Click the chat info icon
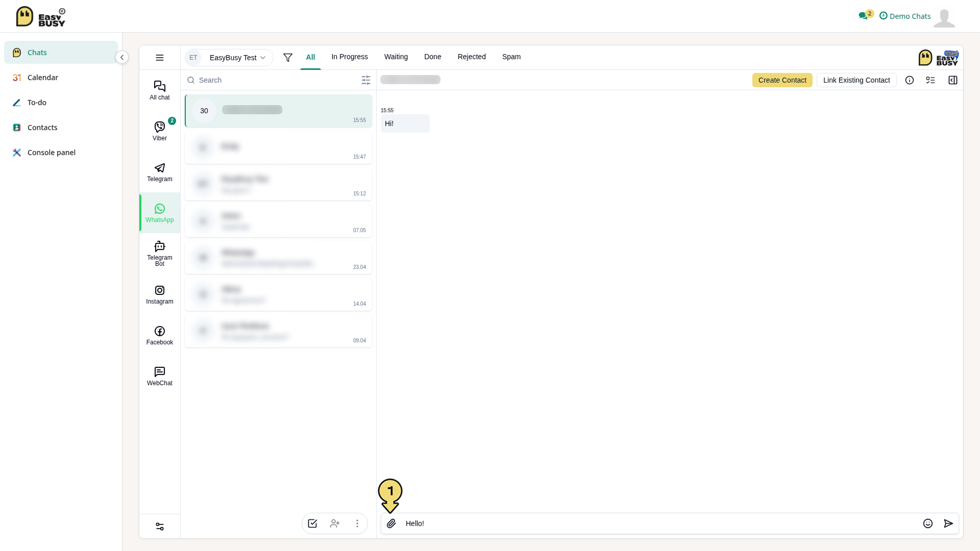Image resolution: width=980 pixels, height=551 pixels. (910, 80)
